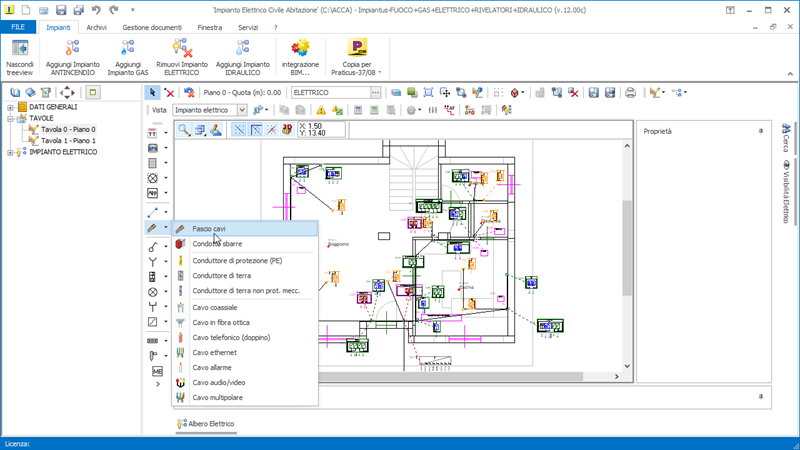This screenshot has width=800, height=450.
Task: Toggle the Visibilità Elettrico side panel
Action: (786, 192)
